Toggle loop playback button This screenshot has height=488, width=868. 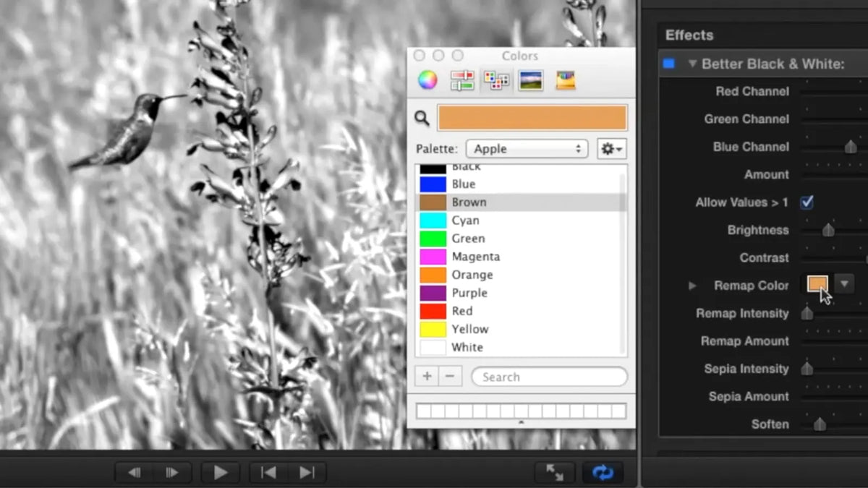tap(603, 473)
